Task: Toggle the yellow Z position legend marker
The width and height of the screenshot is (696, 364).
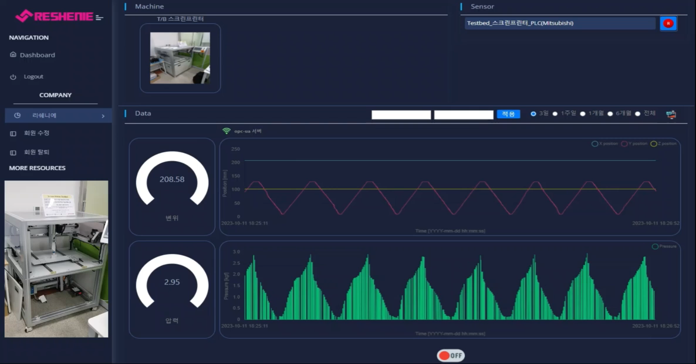Action: click(653, 143)
